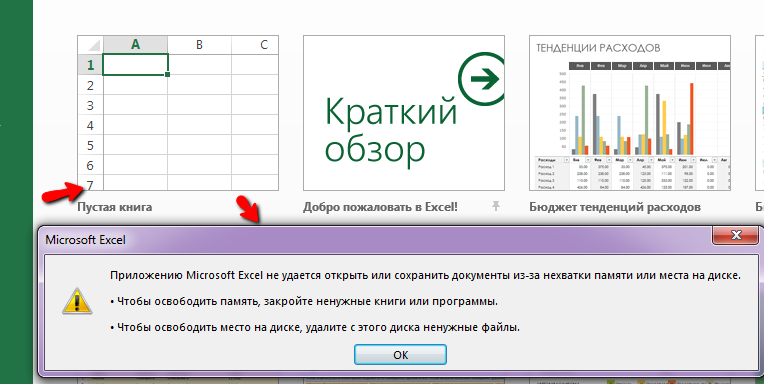
Task: Click the green arrow circle in Краткий обзор
Action: [x=482, y=79]
